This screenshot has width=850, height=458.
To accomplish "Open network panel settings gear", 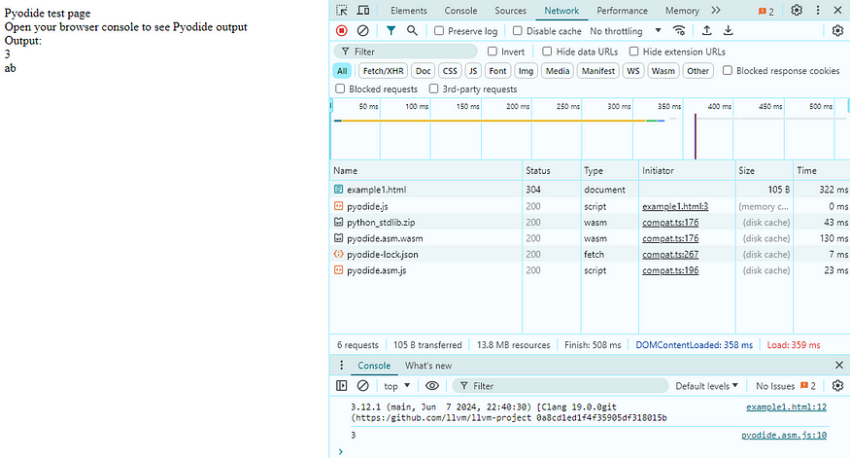I will [838, 31].
